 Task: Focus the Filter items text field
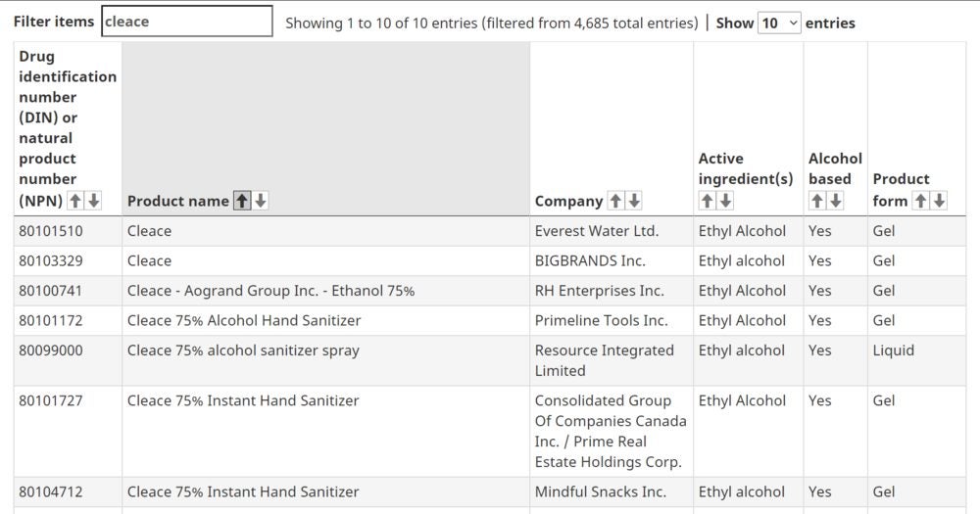click(187, 22)
